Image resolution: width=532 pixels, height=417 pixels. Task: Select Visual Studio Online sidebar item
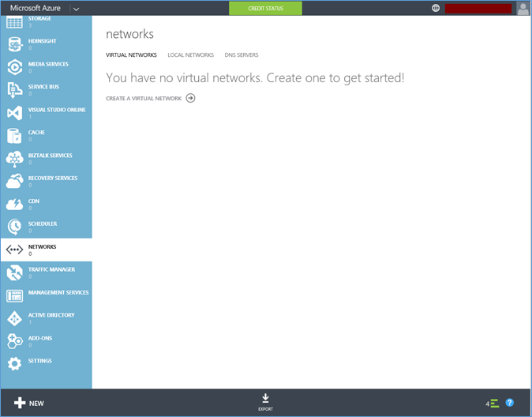coord(46,113)
